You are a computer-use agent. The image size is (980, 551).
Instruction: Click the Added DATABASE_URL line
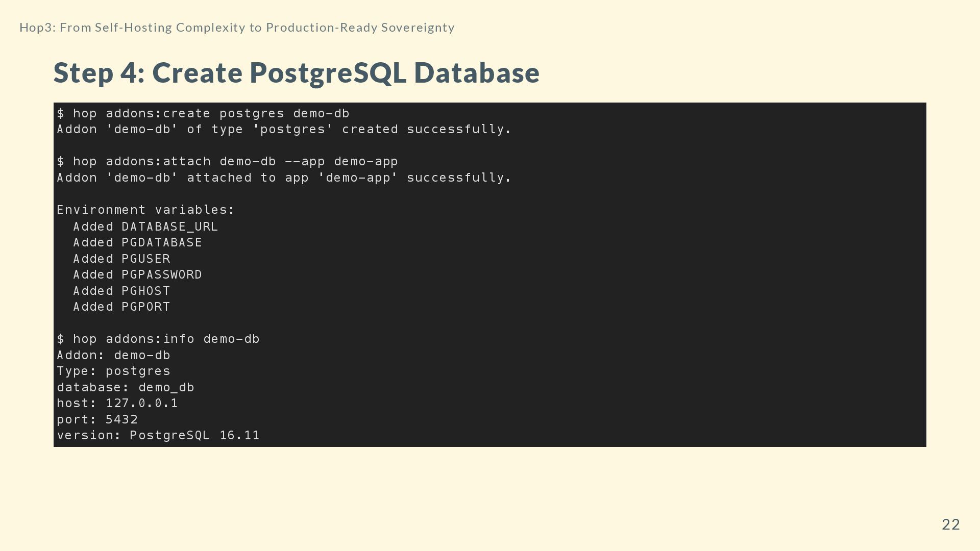[x=145, y=227]
